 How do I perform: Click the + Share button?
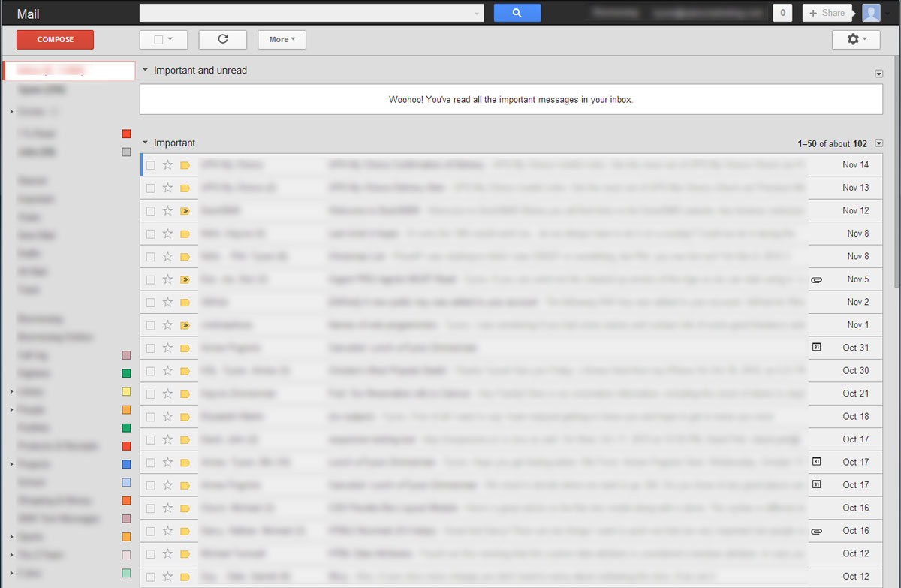click(827, 13)
